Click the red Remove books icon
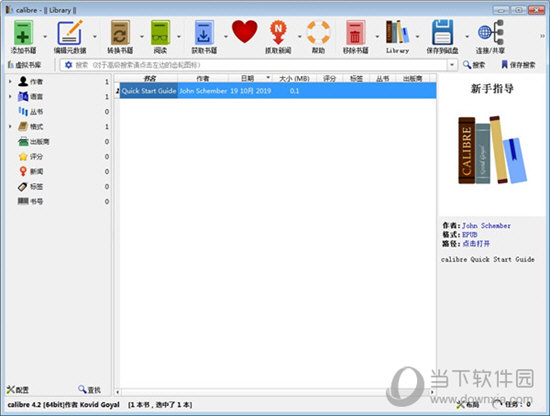Image resolution: width=550 pixels, height=416 pixels. 355,33
